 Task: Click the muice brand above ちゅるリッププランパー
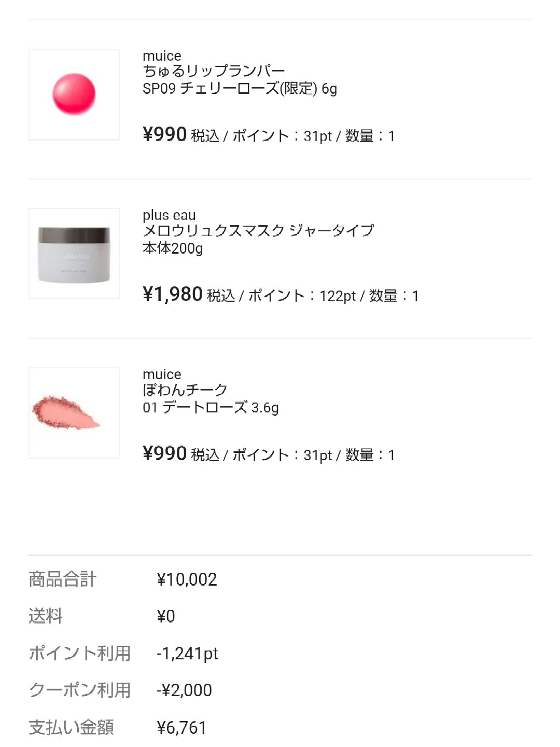pyautogui.click(x=162, y=56)
